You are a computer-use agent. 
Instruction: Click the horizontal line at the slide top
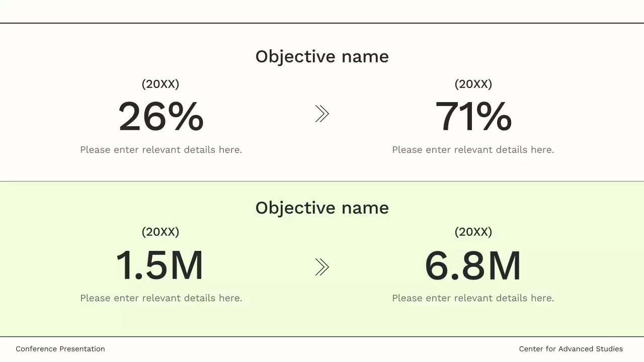coord(322,23)
